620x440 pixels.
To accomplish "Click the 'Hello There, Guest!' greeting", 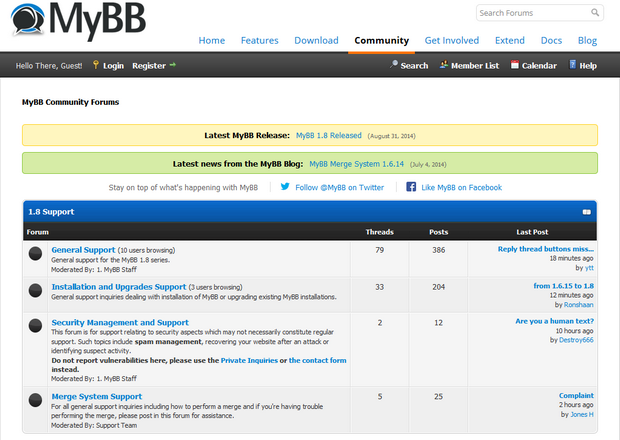I will [x=49, y=66].
